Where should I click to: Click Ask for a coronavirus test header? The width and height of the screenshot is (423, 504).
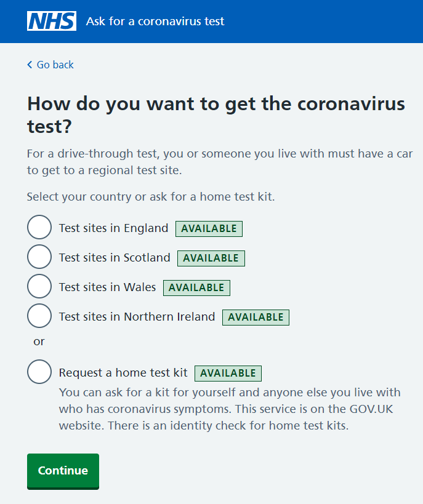[x=158, y=21]
